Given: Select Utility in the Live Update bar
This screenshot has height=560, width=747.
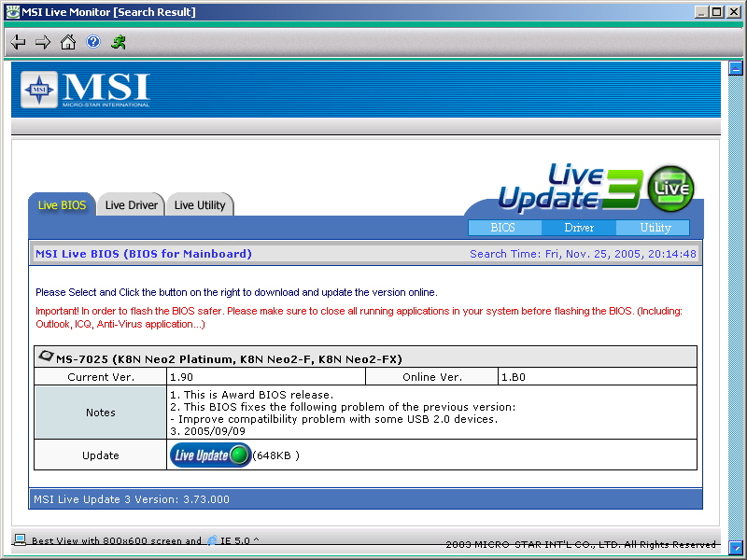Looking at the screenshot, I should coord(653,228).
